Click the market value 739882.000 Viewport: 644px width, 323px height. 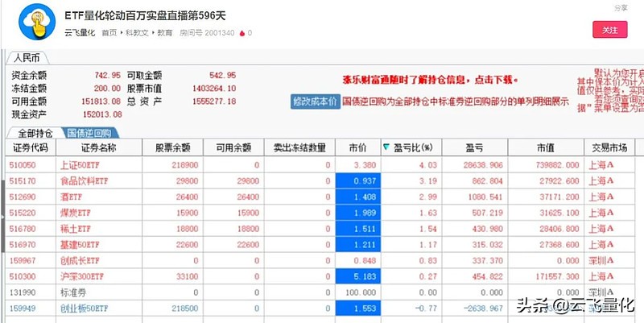(x=557, y=165)
